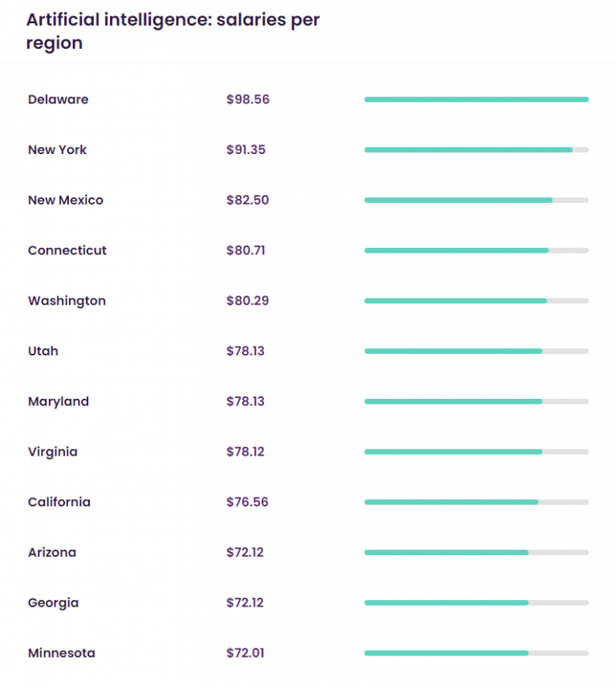Choose the Utah region label

tap(43, 351)
